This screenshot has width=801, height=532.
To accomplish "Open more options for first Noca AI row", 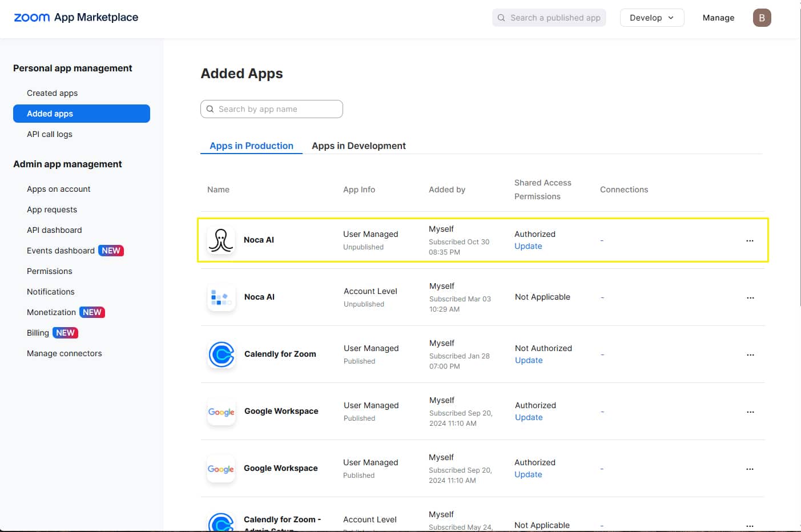I will (x=750, y=240).
